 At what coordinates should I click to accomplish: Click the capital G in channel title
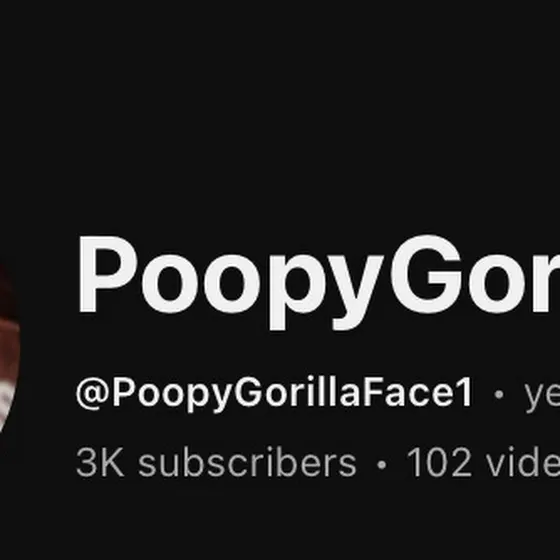[x=427, y=274]
